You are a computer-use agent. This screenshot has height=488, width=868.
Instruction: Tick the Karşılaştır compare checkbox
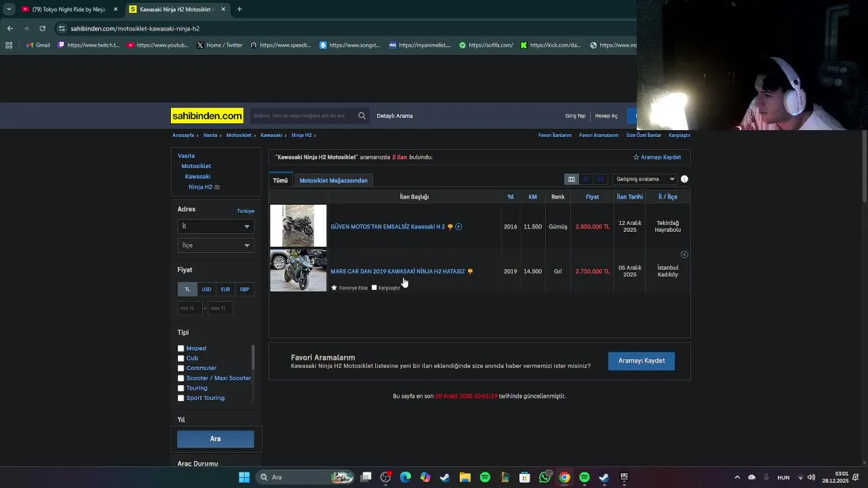374,287
